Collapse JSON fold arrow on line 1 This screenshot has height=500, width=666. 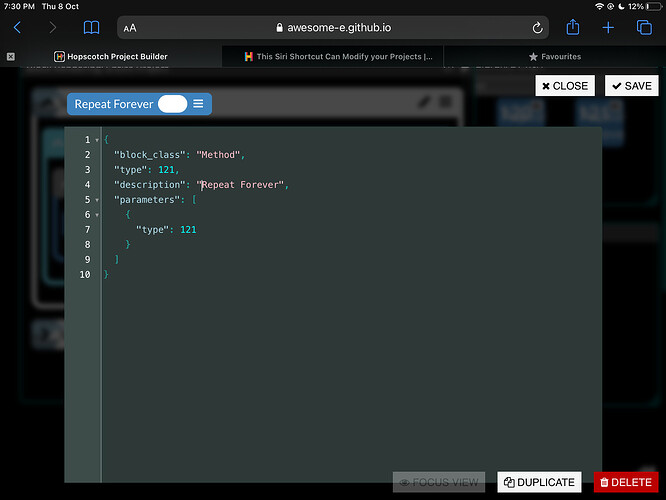(x=97, y=140)
